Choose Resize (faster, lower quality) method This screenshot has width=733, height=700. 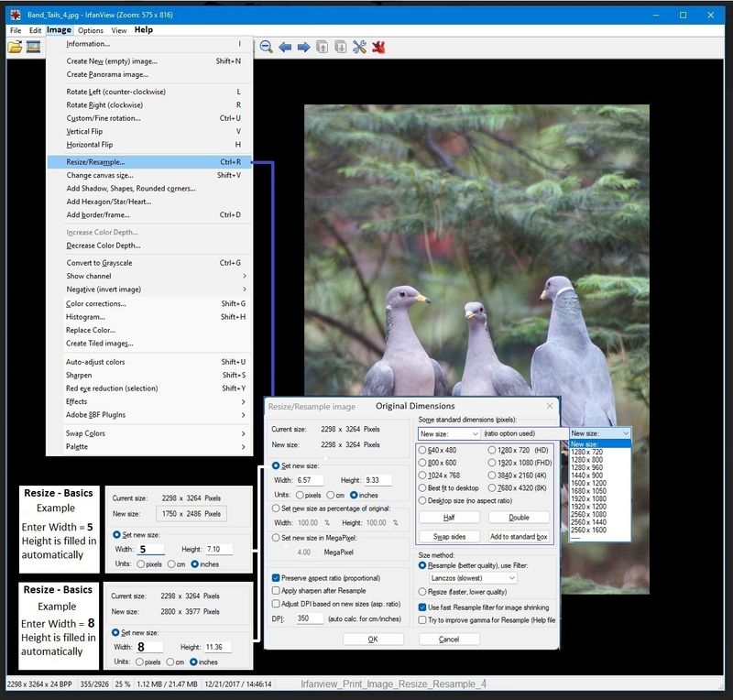click(x=422, y=592)
